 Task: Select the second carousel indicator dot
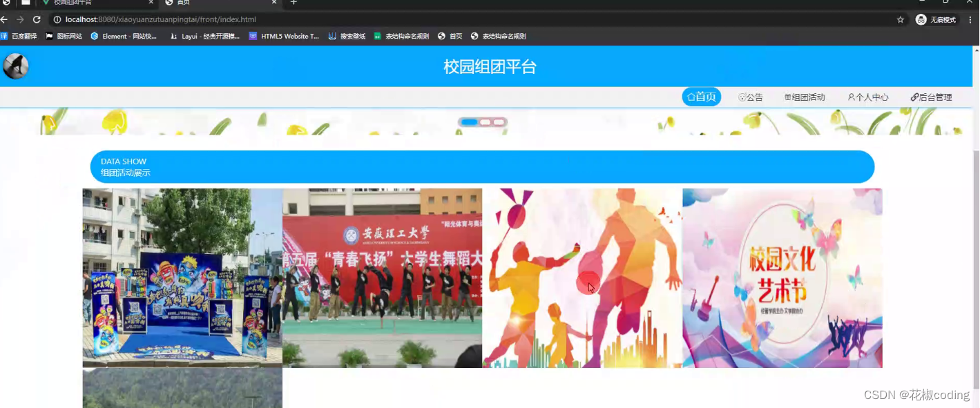486,122
